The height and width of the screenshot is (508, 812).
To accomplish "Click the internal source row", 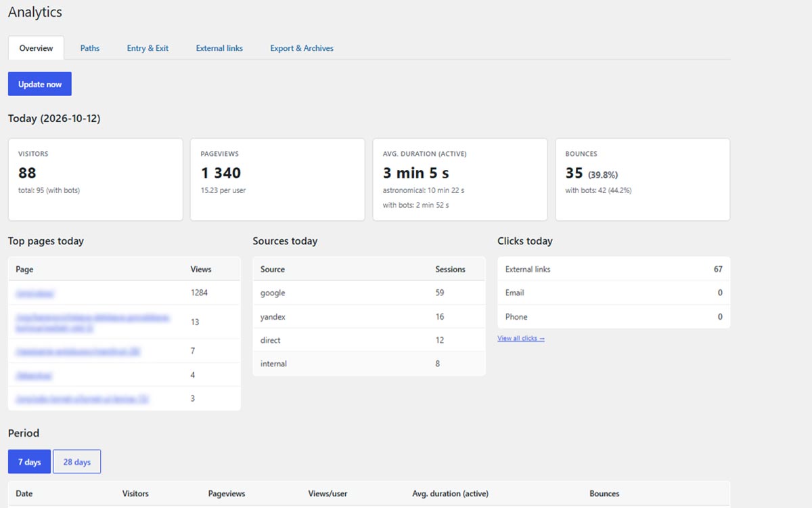I will (x=369, y=364).
